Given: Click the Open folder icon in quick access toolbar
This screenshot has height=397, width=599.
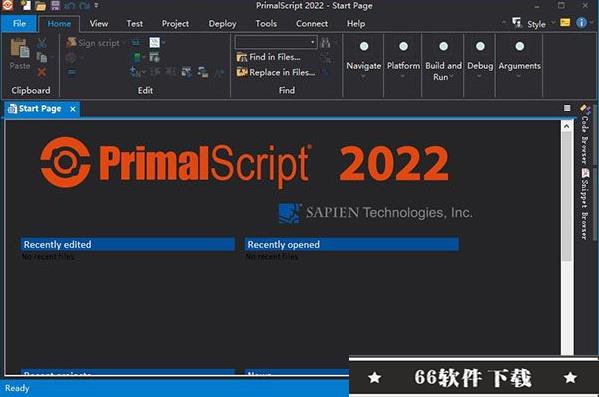Looking at the screenshot, I should (40, 6).
